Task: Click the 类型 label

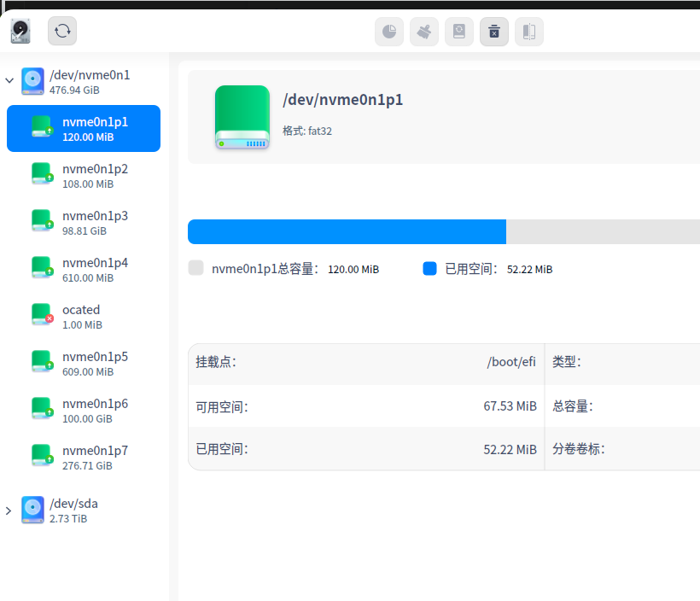Action: pos(567,362)
